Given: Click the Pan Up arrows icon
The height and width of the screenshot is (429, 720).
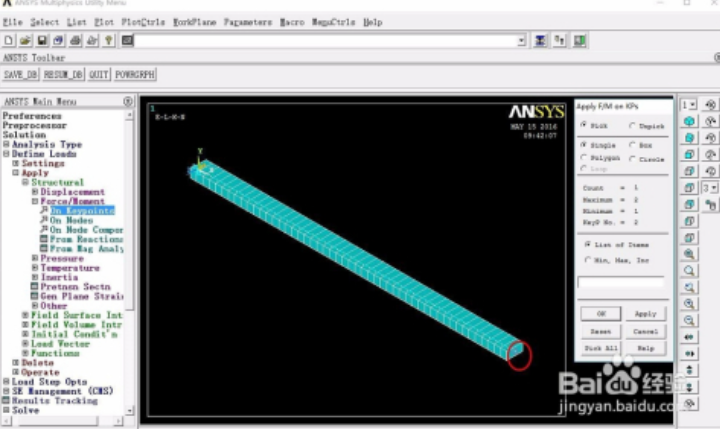Looking at the screenshot, I should tap(689, 370).
